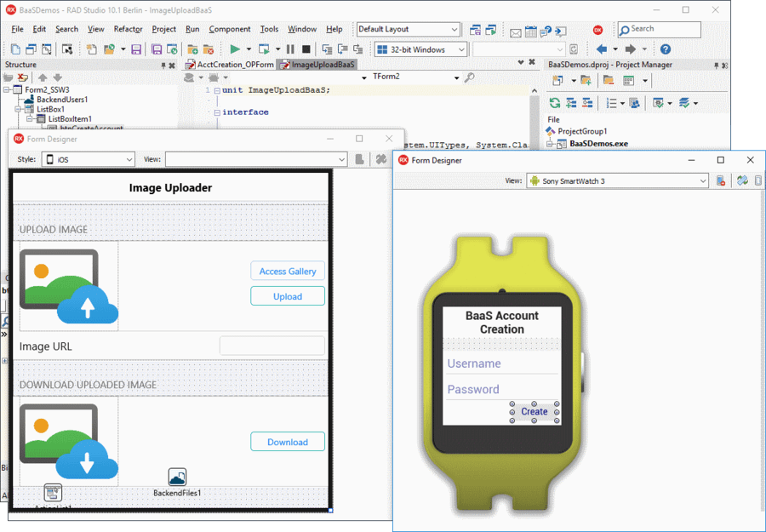Viewport: 766px width, 532px height.
Task: Click the Save Desktop layout icon
Action: (x=475, y=31)
